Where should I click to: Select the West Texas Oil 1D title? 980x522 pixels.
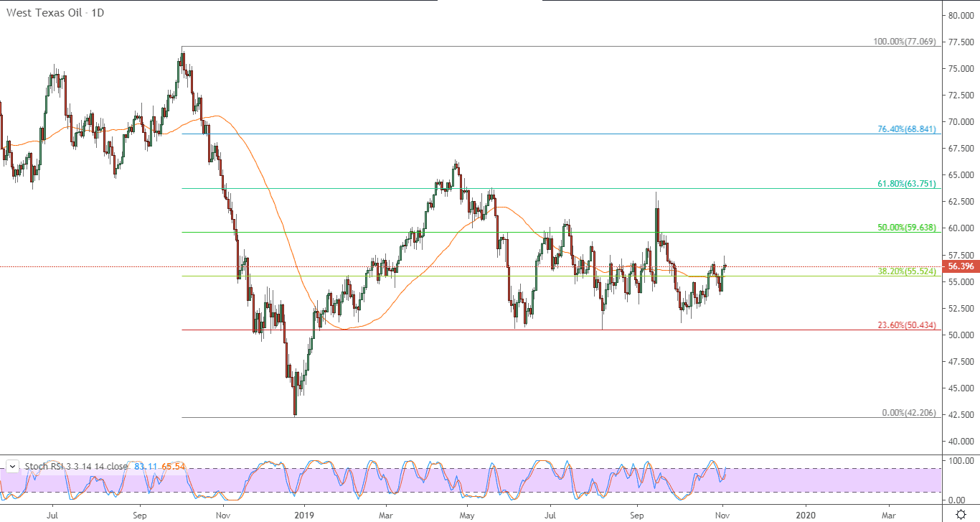point(55,12)
